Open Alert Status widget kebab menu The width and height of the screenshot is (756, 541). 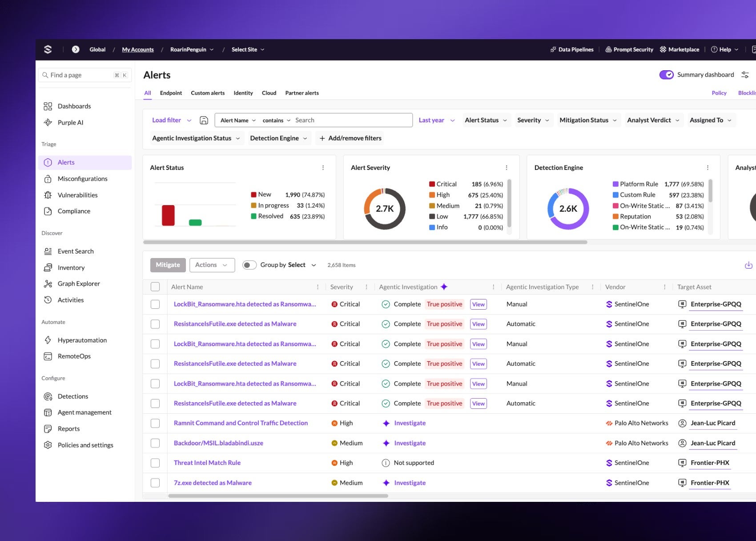coord(323,168)
